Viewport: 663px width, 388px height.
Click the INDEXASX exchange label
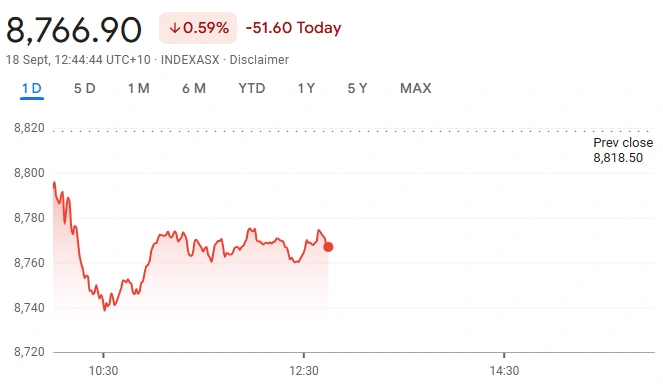[190, 60]
